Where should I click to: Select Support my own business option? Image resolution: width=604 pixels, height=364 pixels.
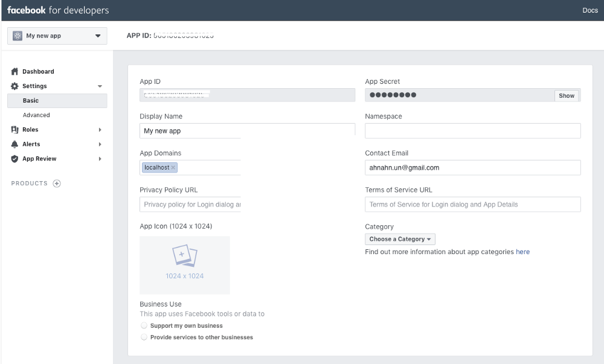pos(144,325)
